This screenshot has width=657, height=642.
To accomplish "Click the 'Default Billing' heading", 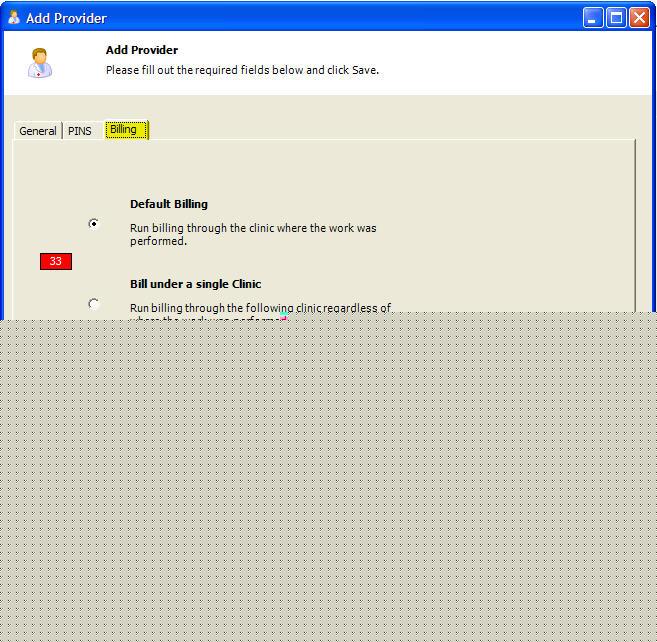I will click(169, 204).
